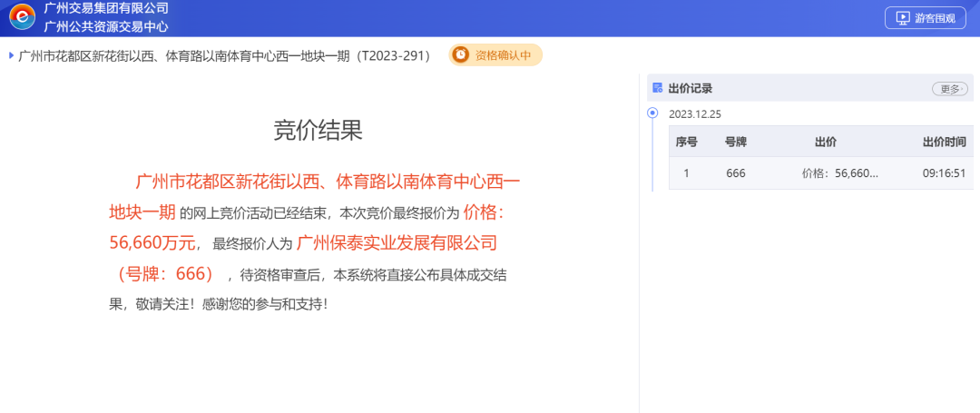This screenshot has height=413, width=980.
Task: Click the 号牌 column header
Action: pyautogui.click(x=736, y=142)
